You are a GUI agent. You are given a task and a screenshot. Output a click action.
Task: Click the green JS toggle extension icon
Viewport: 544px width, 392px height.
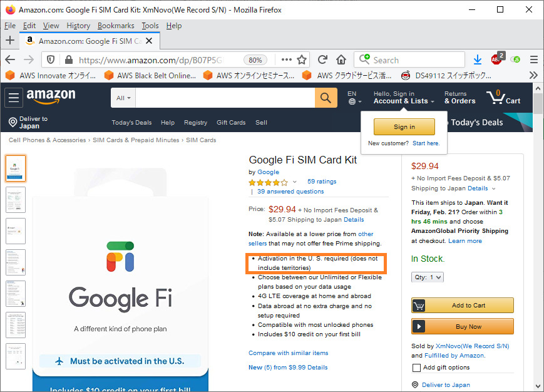tap(515, 59)
